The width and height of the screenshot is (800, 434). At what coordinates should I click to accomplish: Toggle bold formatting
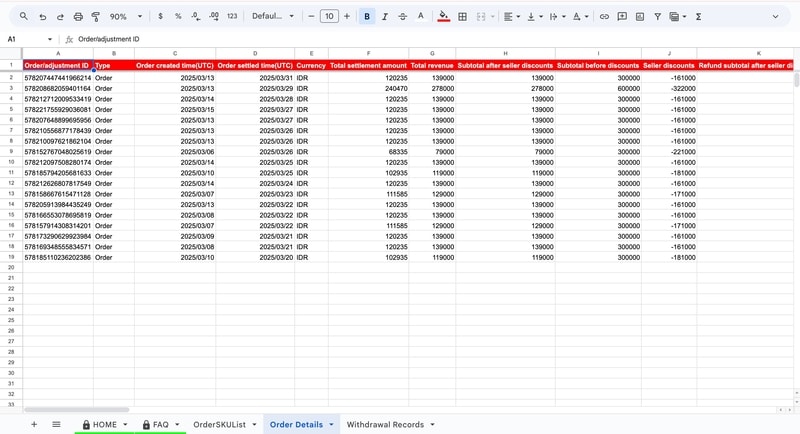[x=367, y=17]
